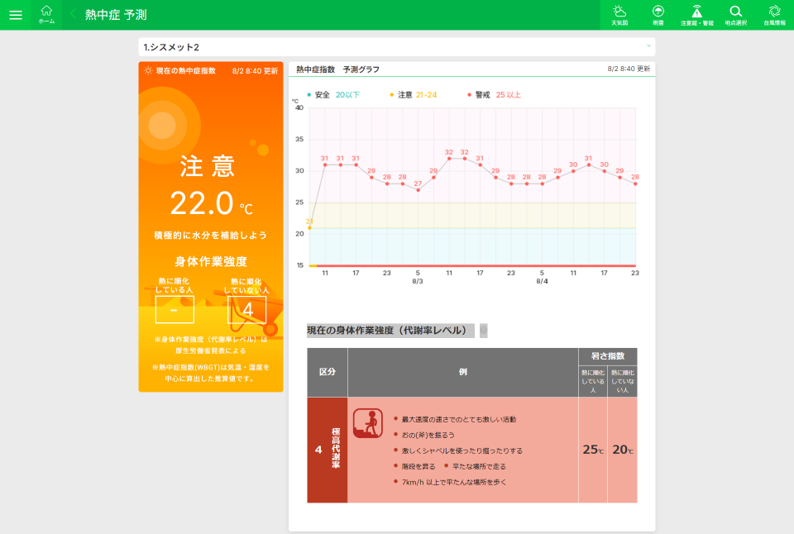Click the 極高代謝率 level 4 cell

[327, 449]
